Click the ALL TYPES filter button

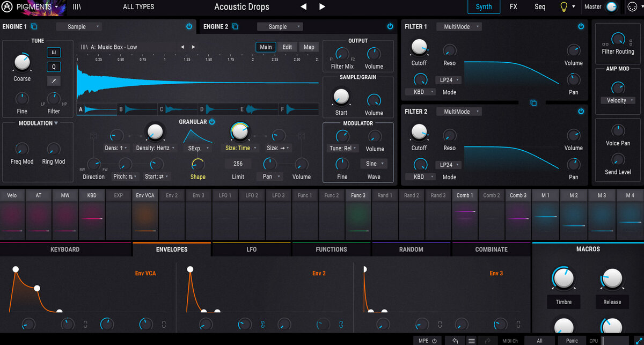click(x=138, y=7)
